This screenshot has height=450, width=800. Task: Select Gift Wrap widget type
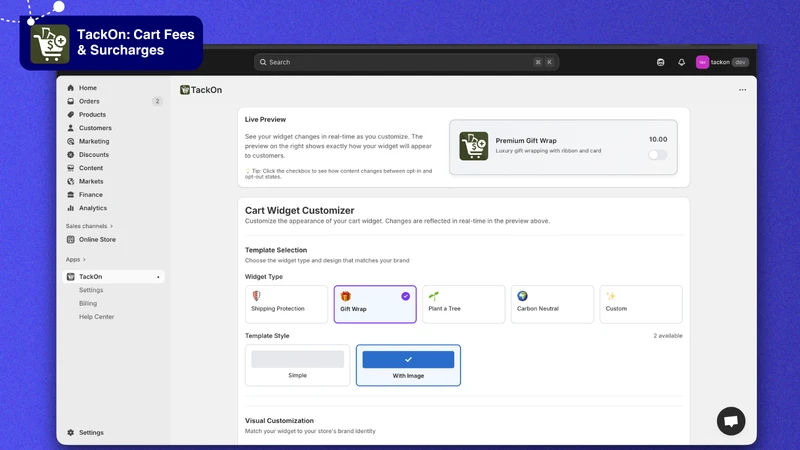click(375, 304)
